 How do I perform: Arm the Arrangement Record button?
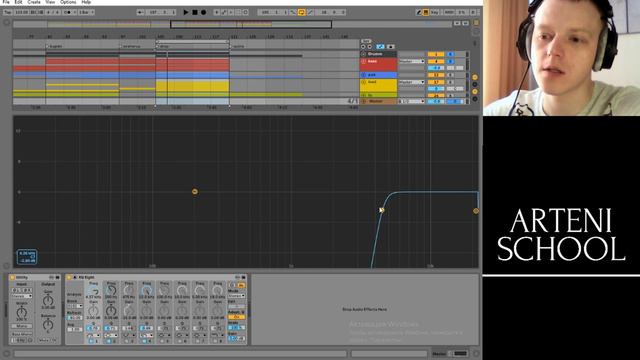pyautogui.click(x=203, y=12)
